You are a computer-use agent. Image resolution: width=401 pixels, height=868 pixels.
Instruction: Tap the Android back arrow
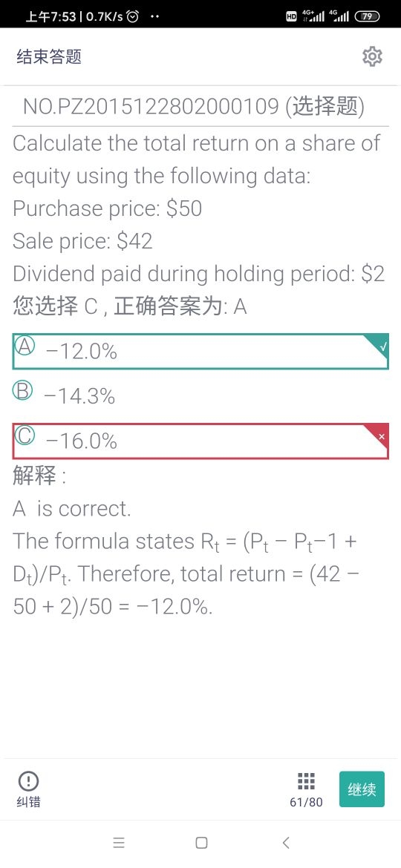286,843
